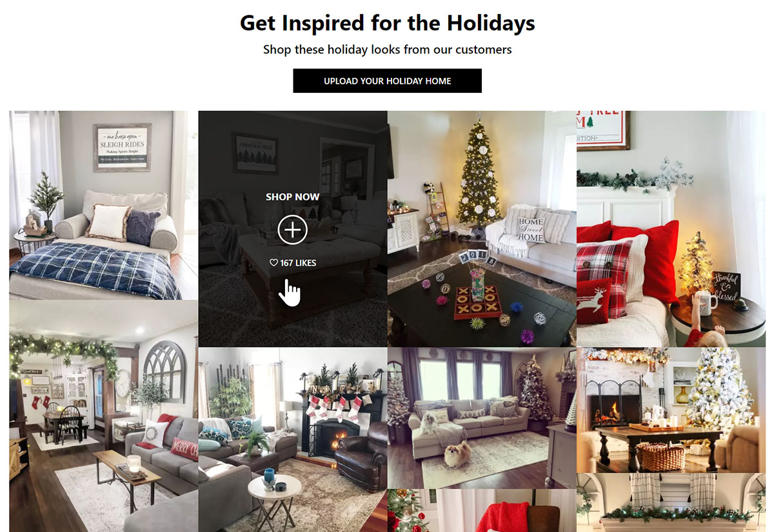The width and height of the screenshot is (774, 532).
Task: Click the Upload Your Holiday Home button
Action: [x=387, y=81]
